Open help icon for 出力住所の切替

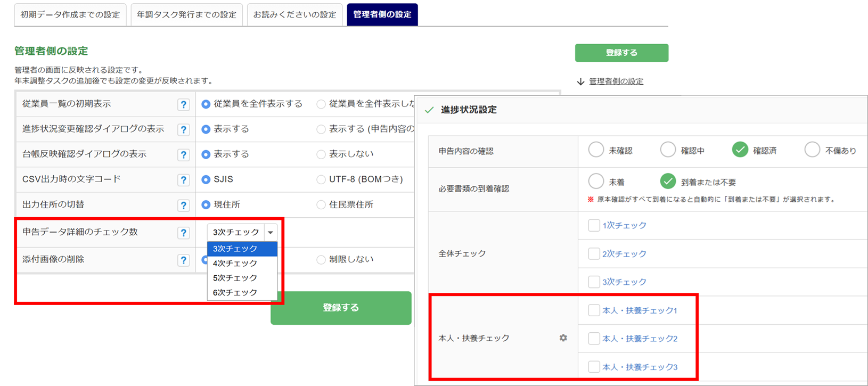point(184,205)
